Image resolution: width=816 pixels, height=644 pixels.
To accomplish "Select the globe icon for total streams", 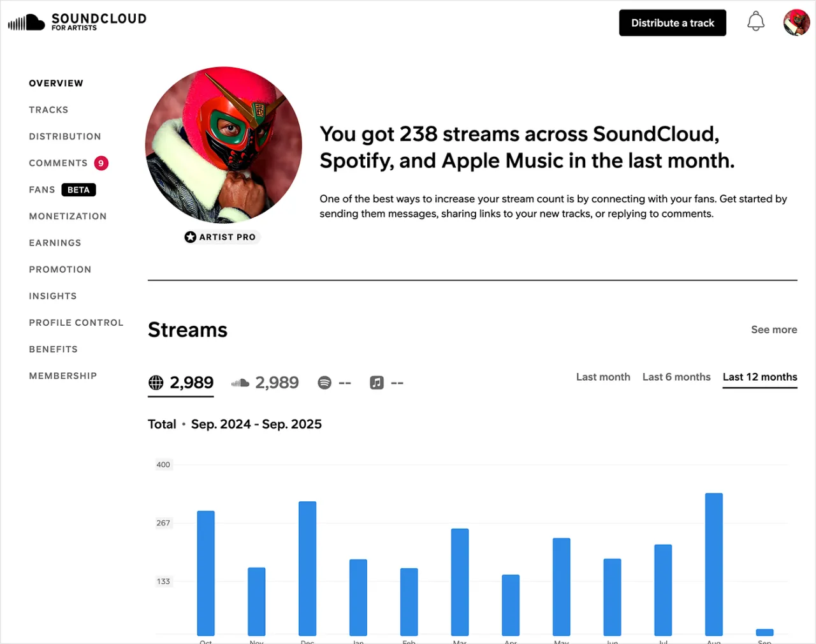I will click(x=156, y=383).
